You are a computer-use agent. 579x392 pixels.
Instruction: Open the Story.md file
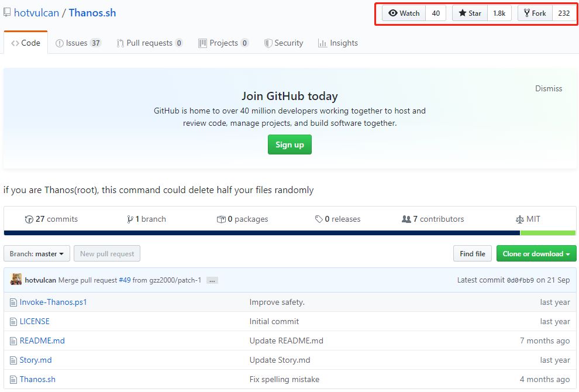36,360
